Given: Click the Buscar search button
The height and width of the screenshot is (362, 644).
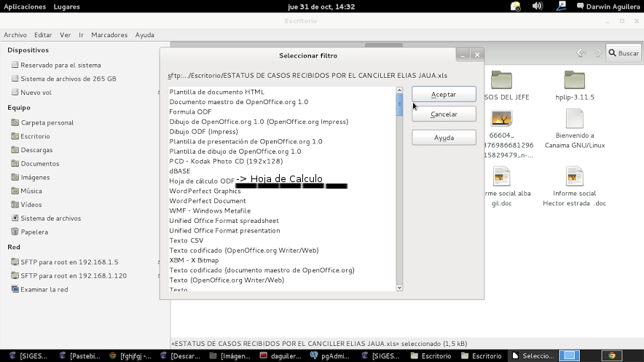Looking at the screenshot, I should [x=624, y=53].
